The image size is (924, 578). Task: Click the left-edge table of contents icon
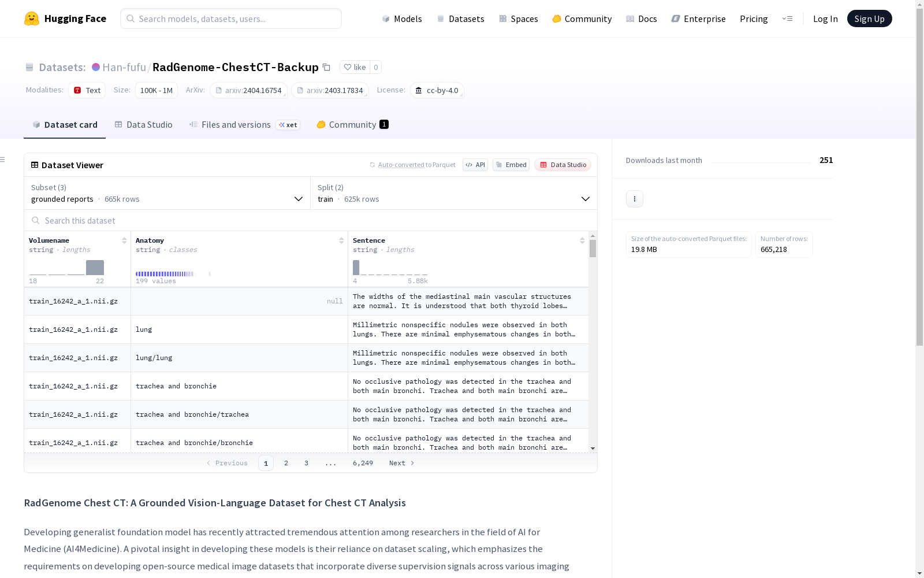tap(3, 160)
